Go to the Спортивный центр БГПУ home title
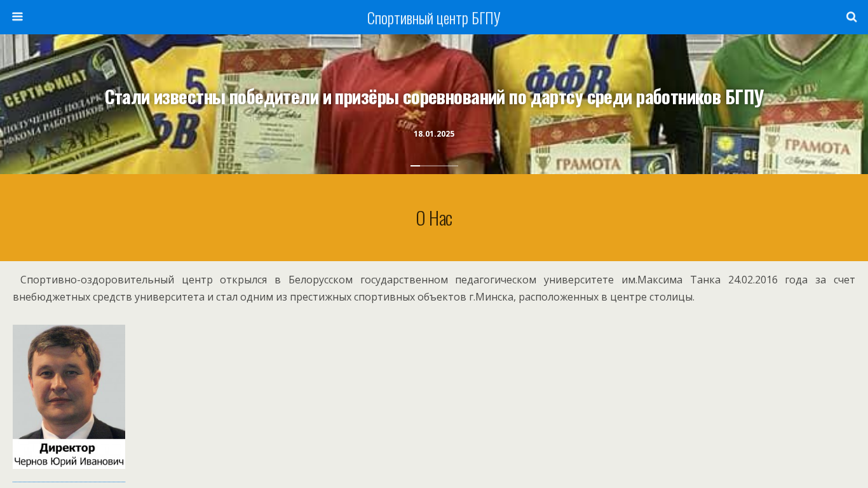Viewport: 868px width, 488px height. (x=434, y=18)
